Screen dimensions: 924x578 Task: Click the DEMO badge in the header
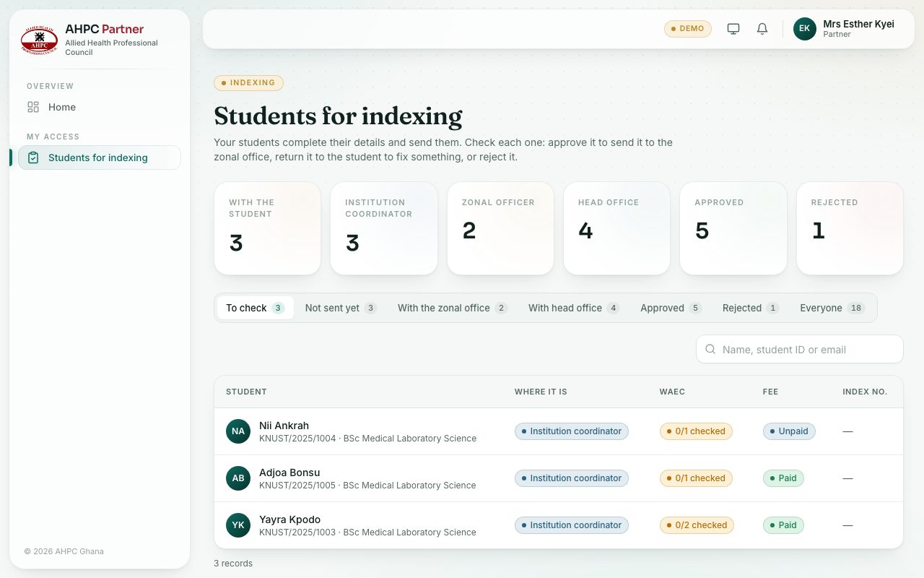(x=688, y=29)
